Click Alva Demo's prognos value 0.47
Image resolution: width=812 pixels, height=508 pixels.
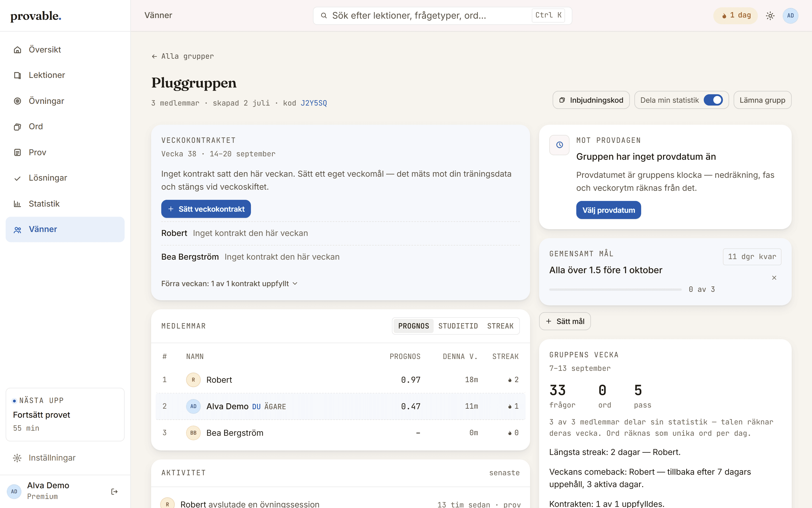coord(411,406)
